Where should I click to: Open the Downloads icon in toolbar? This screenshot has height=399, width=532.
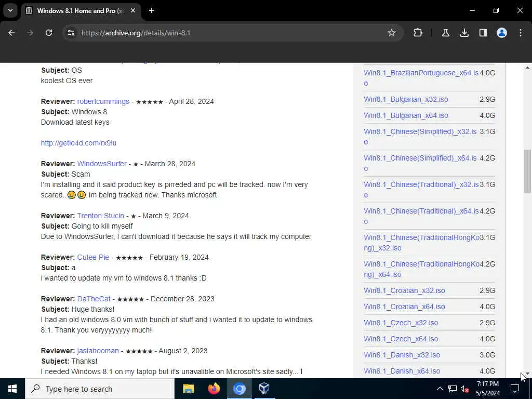(x=464, y=33)
